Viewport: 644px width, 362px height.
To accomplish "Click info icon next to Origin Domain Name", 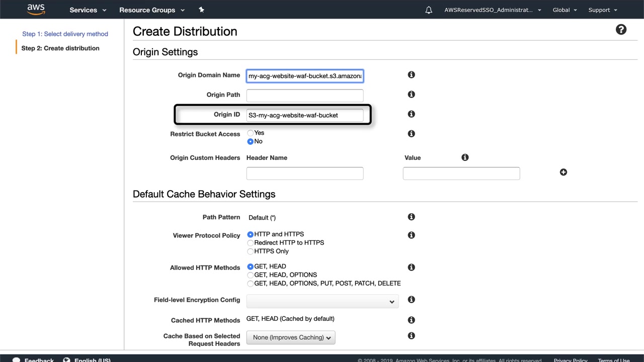I will (x=411, y=75).
